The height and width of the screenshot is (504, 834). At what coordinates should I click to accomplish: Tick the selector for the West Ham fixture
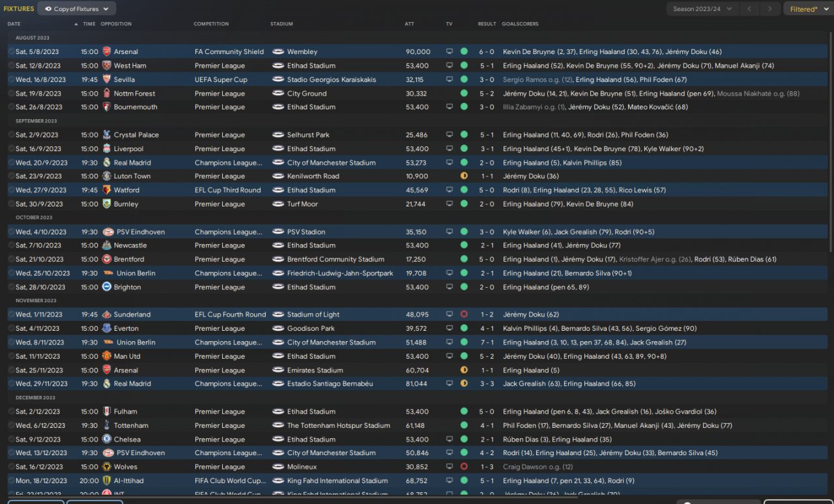(11, 66)
